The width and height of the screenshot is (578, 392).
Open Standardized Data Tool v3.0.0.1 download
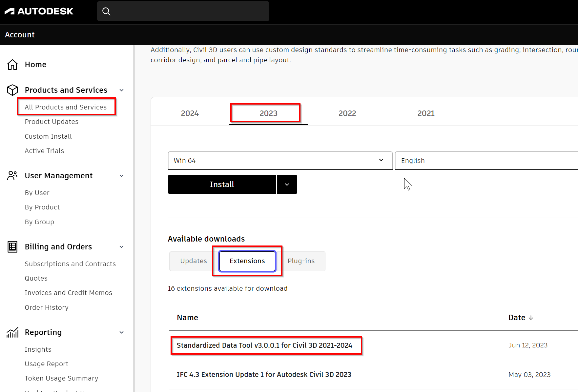264,345
